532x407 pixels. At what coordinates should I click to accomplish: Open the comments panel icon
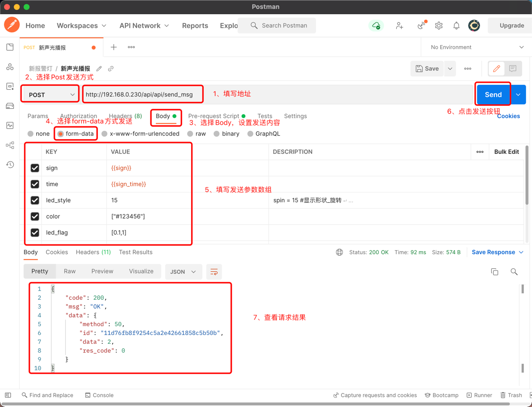(513, 69)
